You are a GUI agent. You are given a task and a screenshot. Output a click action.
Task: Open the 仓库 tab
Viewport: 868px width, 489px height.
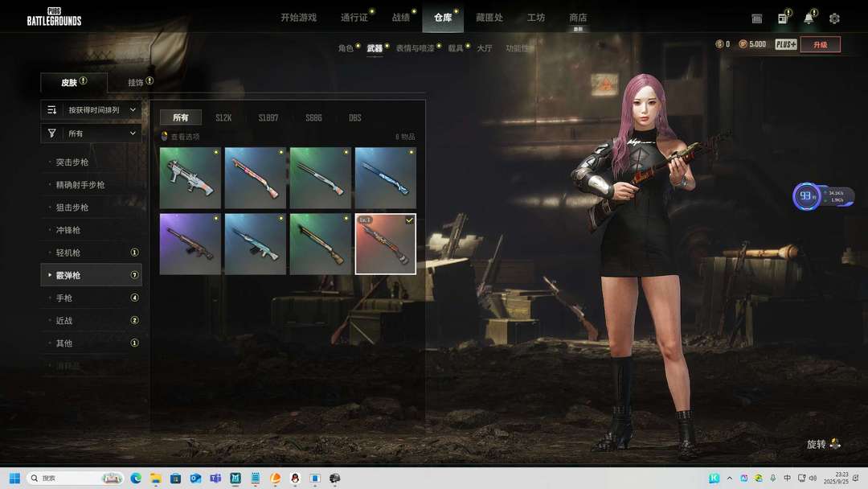point(443,18)
